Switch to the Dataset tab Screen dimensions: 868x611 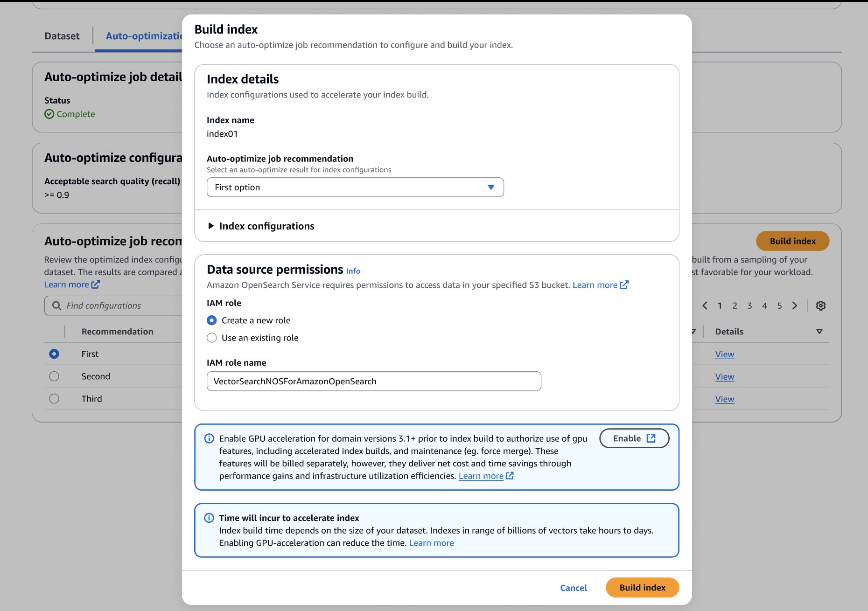click(x=62, y=35)
